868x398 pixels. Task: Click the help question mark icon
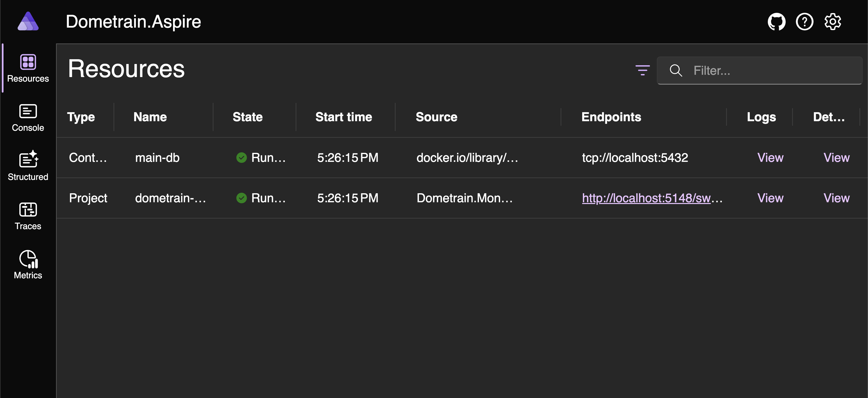tap(804, 22)
